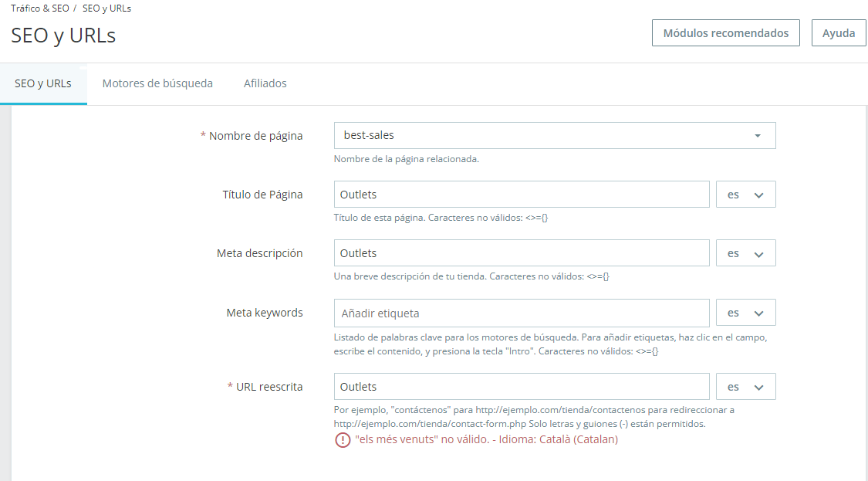Open the Meta keywords language dropdown
Screen dimensions: 868x481
pos(745,313)
